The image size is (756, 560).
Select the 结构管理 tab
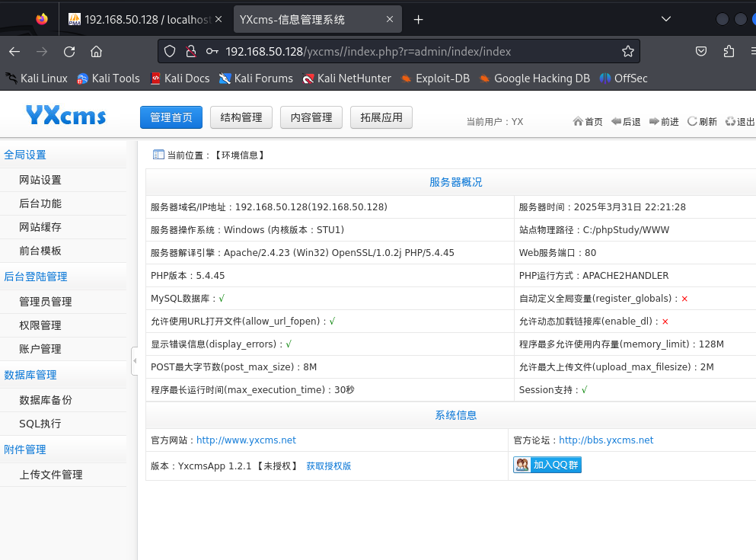tap(241, 117)
